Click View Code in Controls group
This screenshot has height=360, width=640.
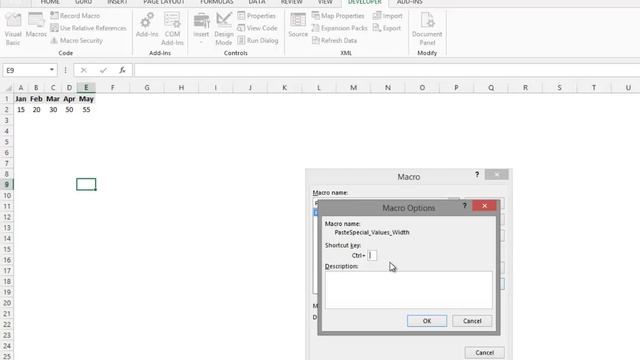pos(257,28)
